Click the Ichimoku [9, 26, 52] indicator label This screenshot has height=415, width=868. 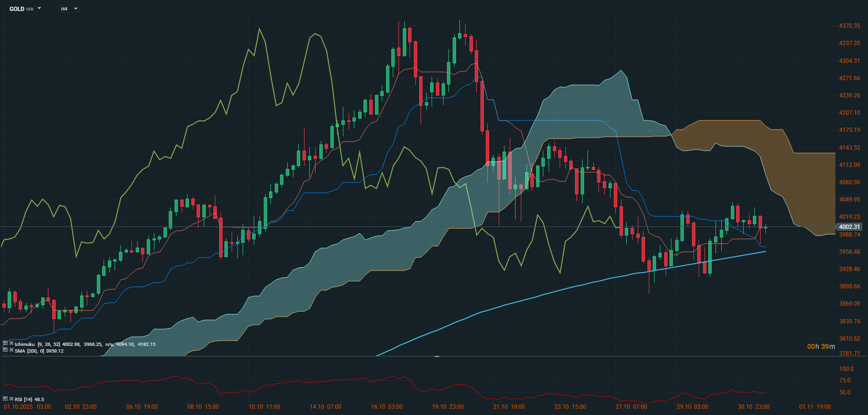pos(37,344)
